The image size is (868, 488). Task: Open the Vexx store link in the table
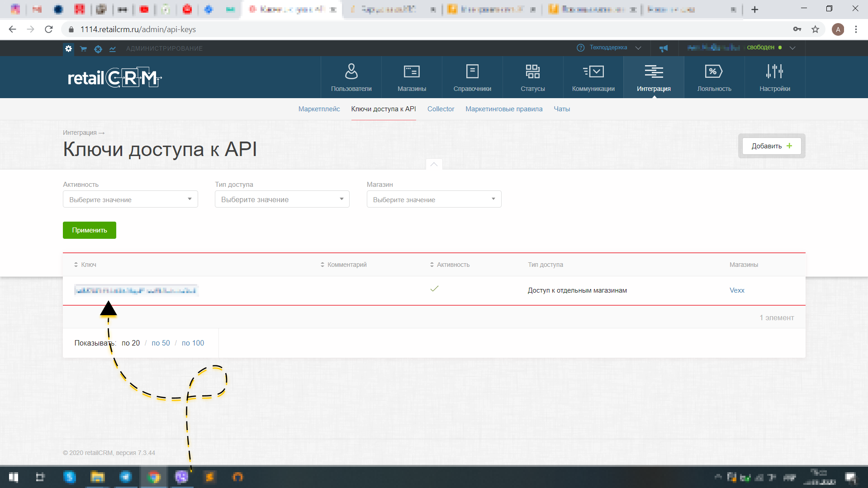(737, 290)
